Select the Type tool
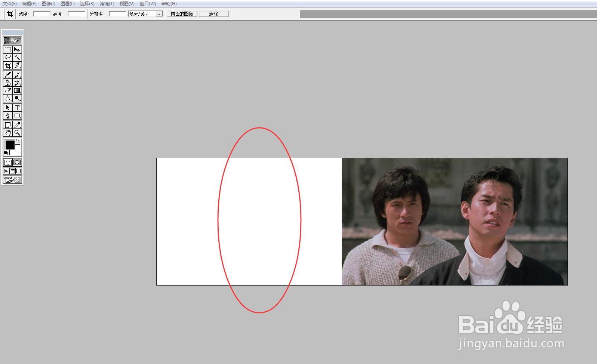The width and height of the screenshot is (597, 364). point(17,108)
